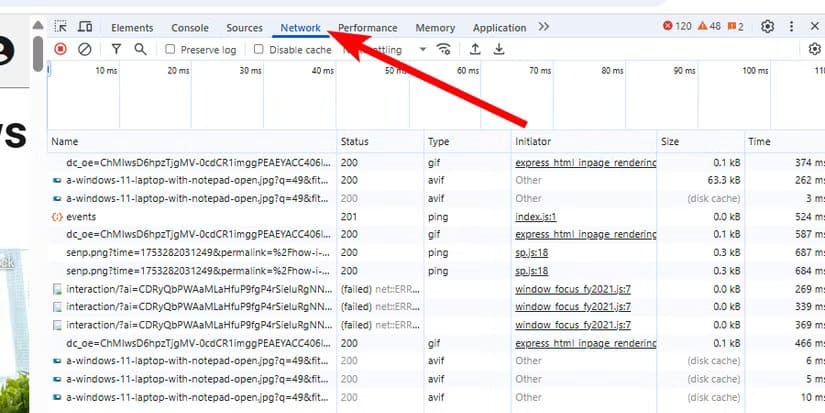
Task: Switch to the Memory tab
Action: pos(435,28)
